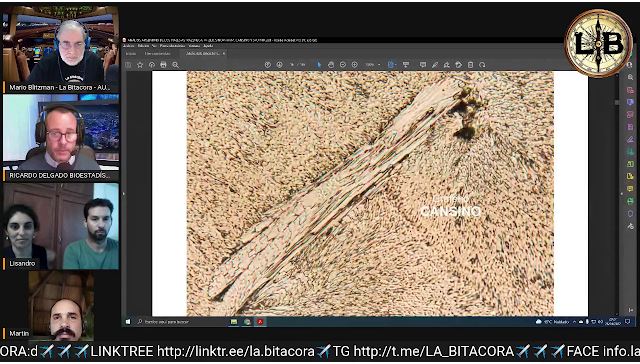Open the notification center icon in taskbar
This screenshot has width=640, height=364.
(627, 322)
